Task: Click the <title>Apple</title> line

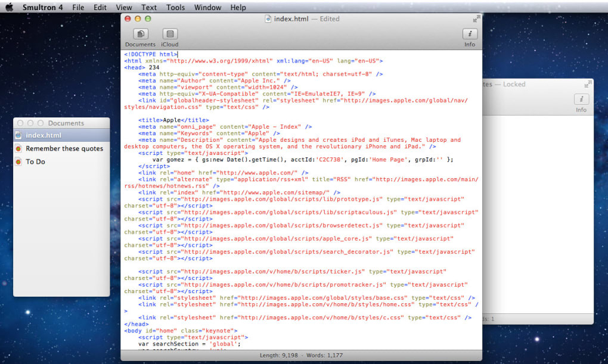Action: pos(173,120)
